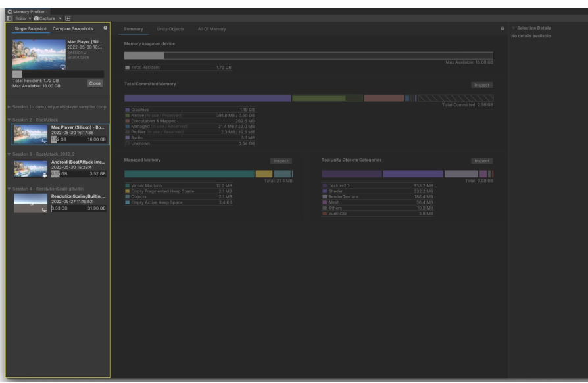This screenshot has height=383, width=588.
Task: Click the Summary page help icon
Action: [x=502, y=28]
